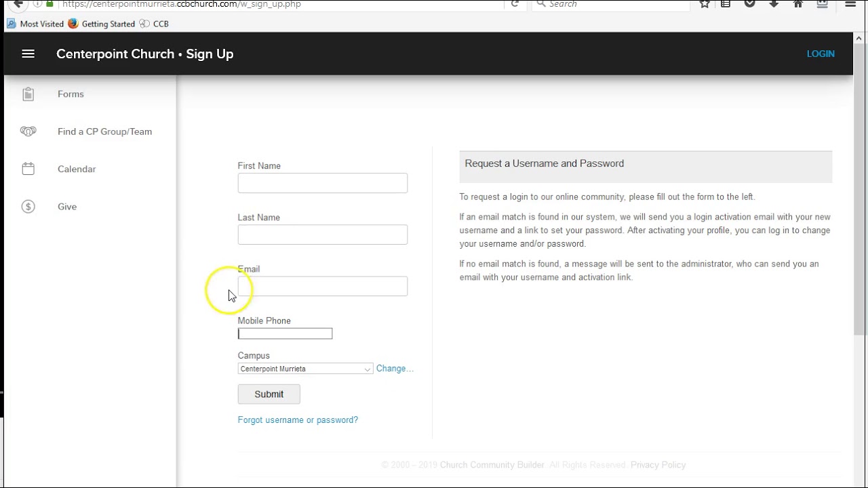Select the dollar Give icon
Viewport: 868px width, 488px height.
(28, 207)
